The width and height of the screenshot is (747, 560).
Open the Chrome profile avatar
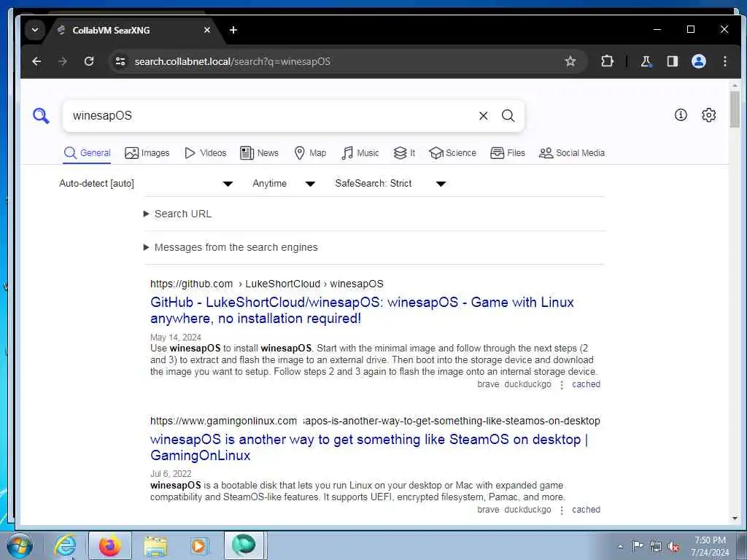pyautogui.click(x=698, y=61)
